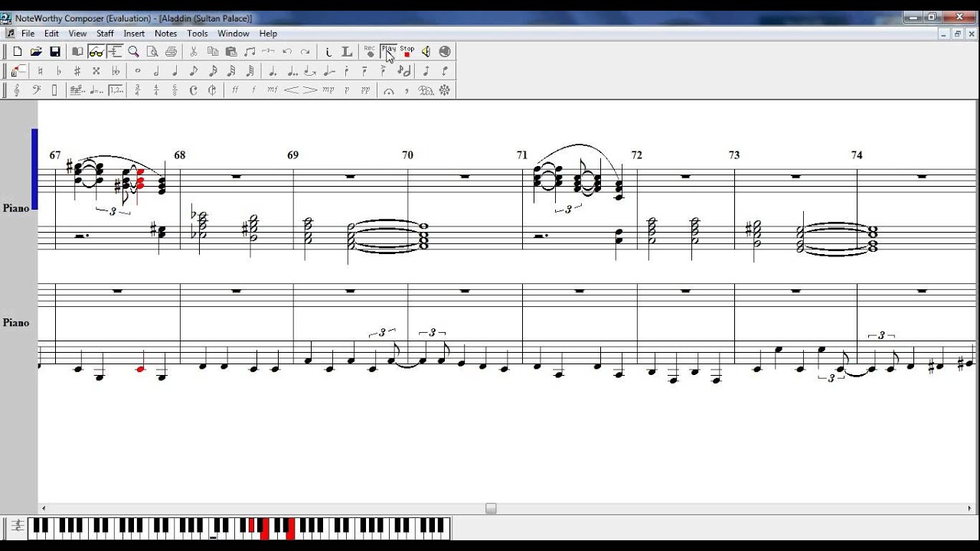
Task: Toggle the staff layout view icon
Action: click(116, 51)
